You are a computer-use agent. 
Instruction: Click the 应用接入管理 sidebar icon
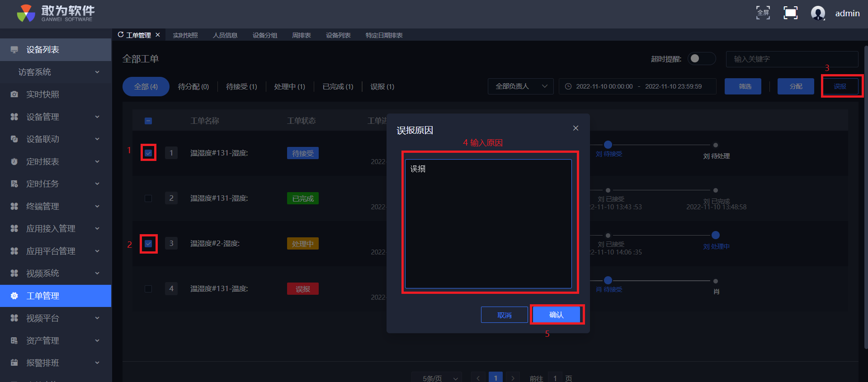(14, 229)
